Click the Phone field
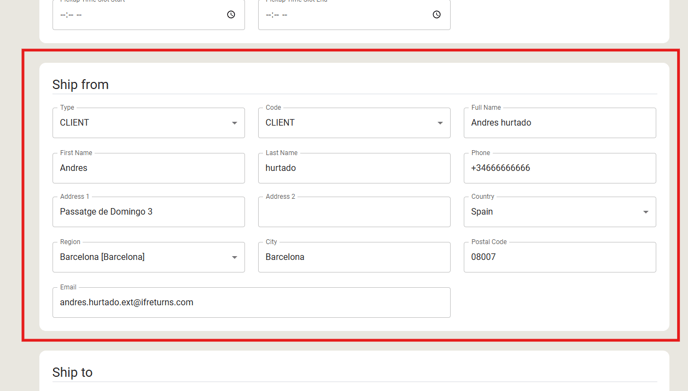This screenshot has width=688, height=391. 560,168
